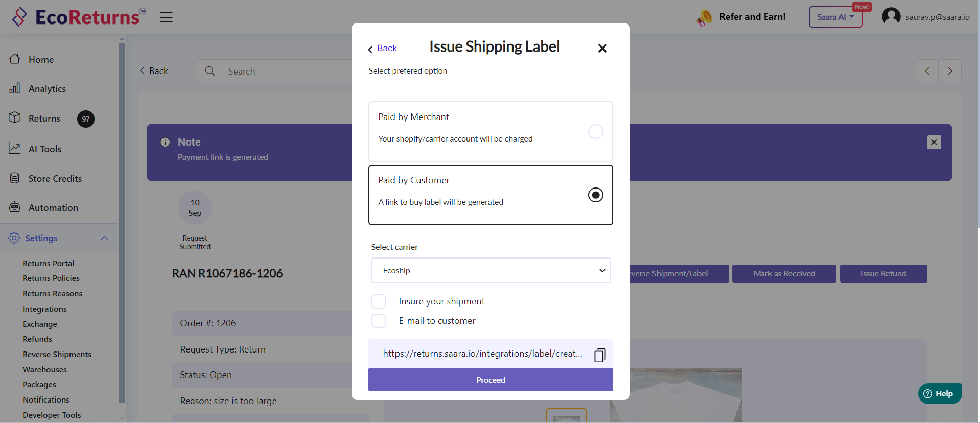This screenshot has width=980, height=423.
Task: Collapse the Settings section in sidebar
Action: coord(104,238)
